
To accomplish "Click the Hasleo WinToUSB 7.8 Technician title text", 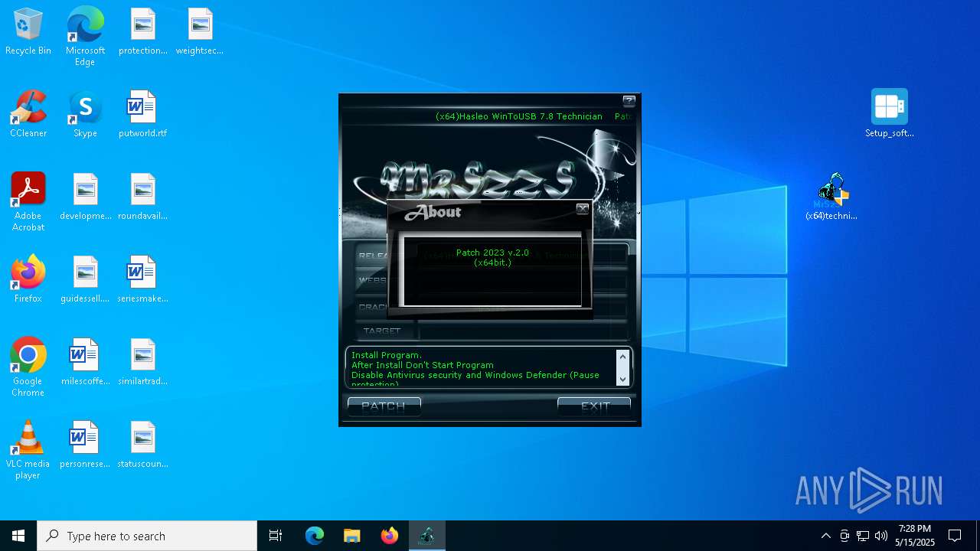I will coord(519,116).
